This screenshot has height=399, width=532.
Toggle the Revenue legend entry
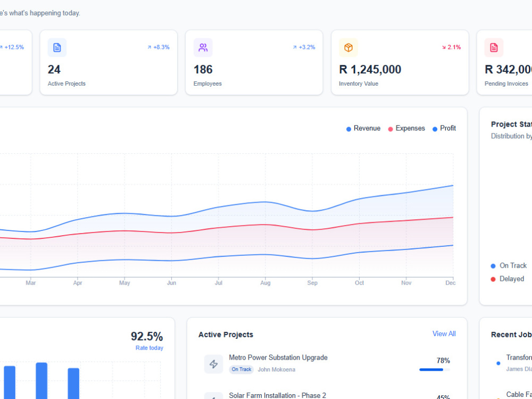(x=363, y=128)
